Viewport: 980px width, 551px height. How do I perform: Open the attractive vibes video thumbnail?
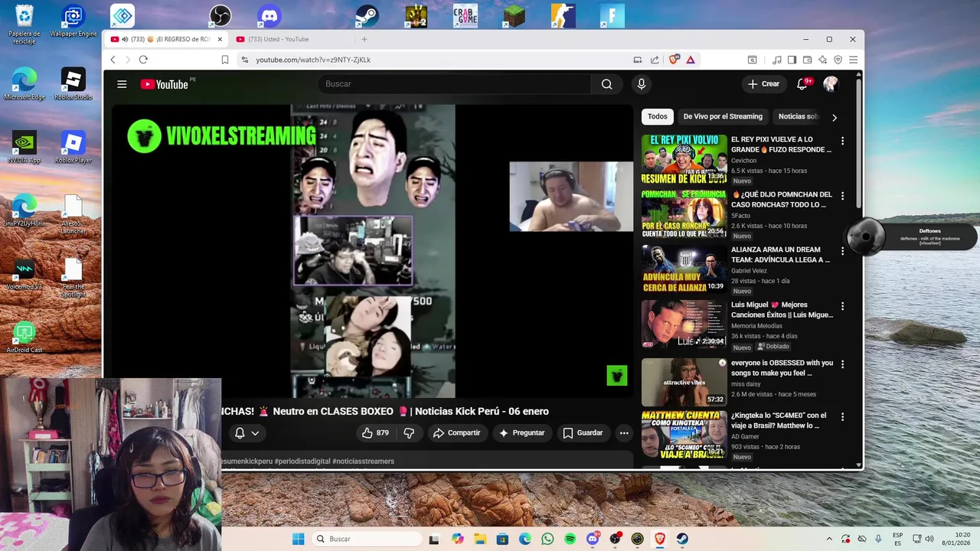[684, 382]
